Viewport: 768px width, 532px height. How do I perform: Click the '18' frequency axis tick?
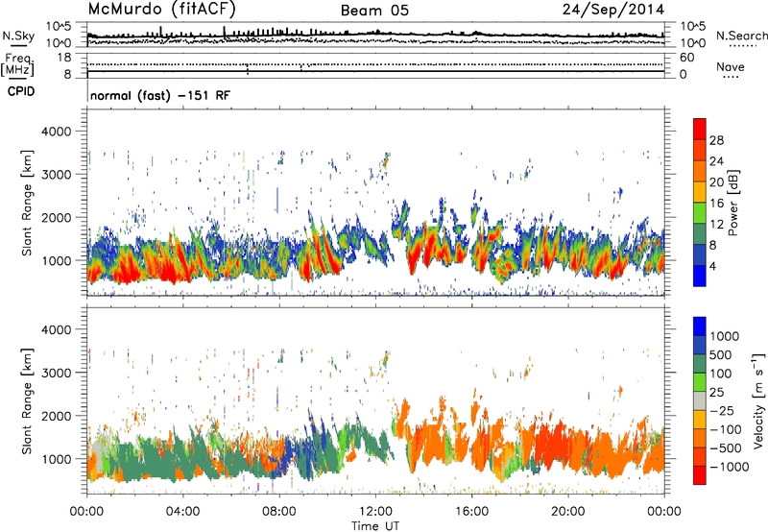pos(64,58)
